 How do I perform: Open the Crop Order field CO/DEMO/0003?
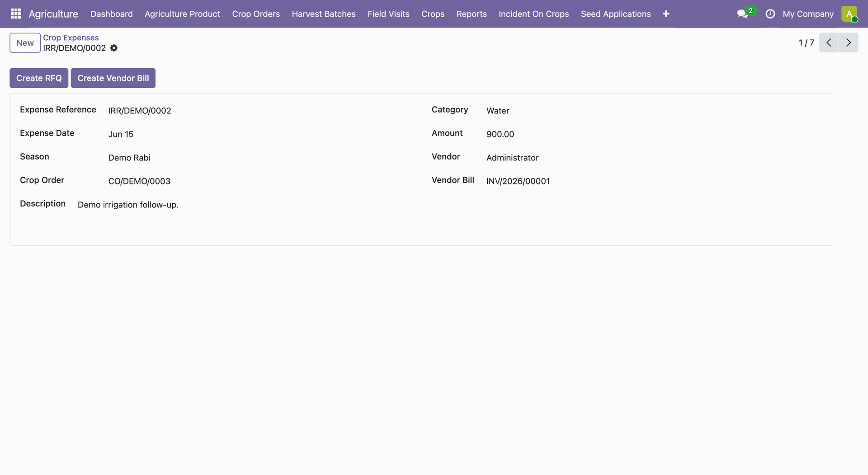coord(139,181)
